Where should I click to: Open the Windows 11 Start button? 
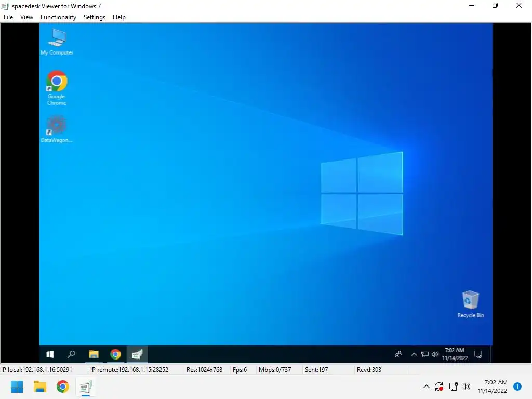pyautogui.click(x=17, y=387)
